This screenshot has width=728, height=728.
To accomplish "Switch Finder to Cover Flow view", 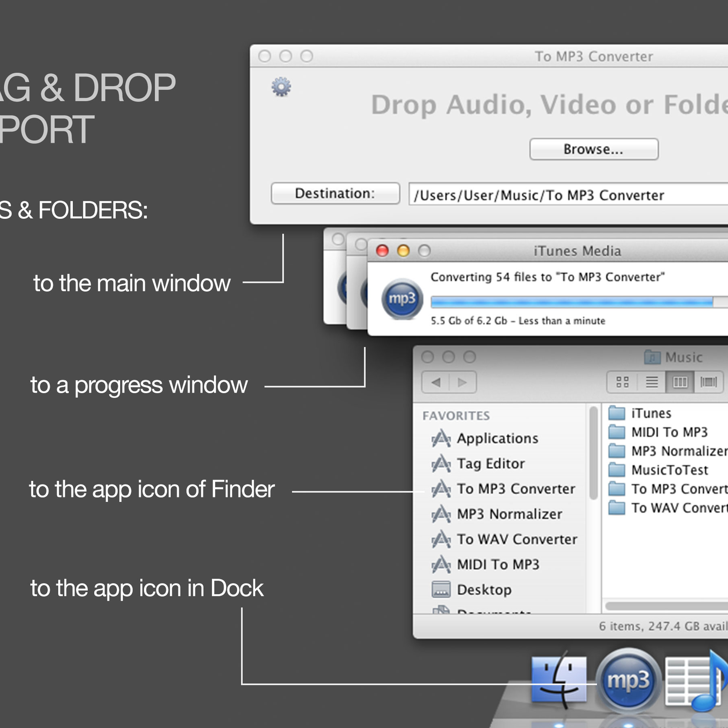I will [x=708, y=382].
